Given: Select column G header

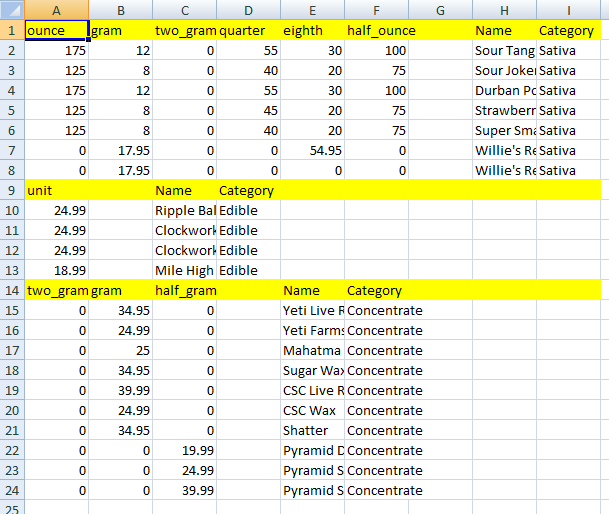Looking at the screenshot, I should (440, 10).
